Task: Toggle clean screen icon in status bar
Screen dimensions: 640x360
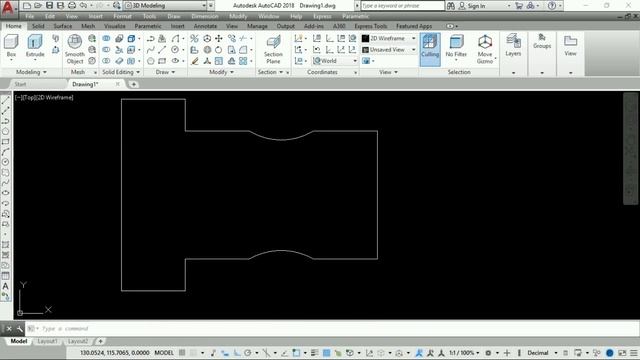Action: pos(622,353)
